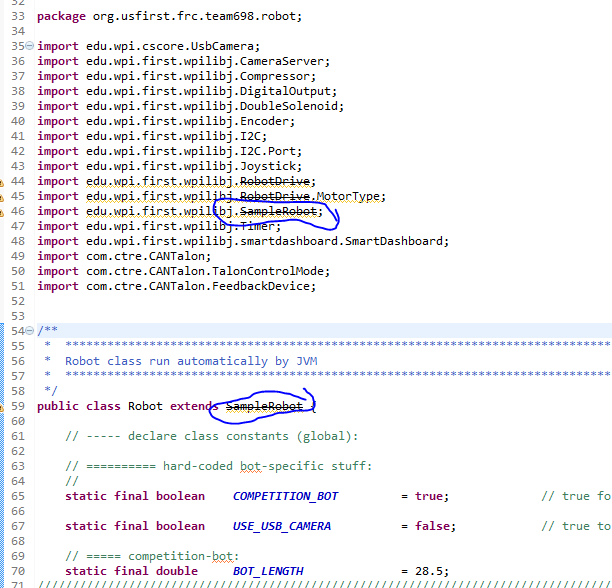Click the Timer import statement
This screenshot has height=588, width=612.
[x=159, y=226]
